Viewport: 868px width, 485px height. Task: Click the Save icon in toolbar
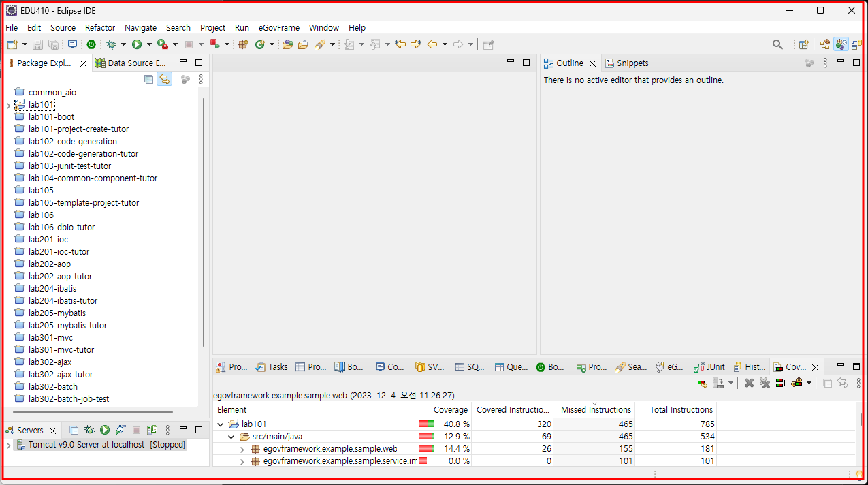pyautogui.click(x=37, y=44)
